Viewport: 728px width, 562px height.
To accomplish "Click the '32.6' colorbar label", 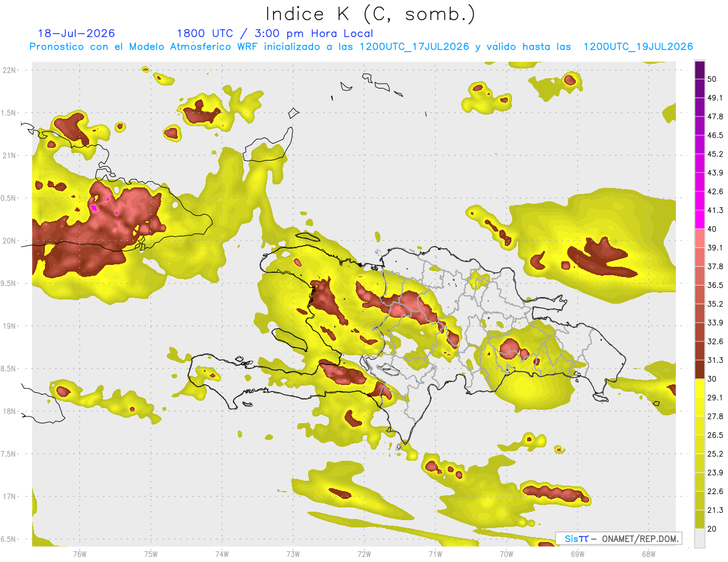I will 715,341.
